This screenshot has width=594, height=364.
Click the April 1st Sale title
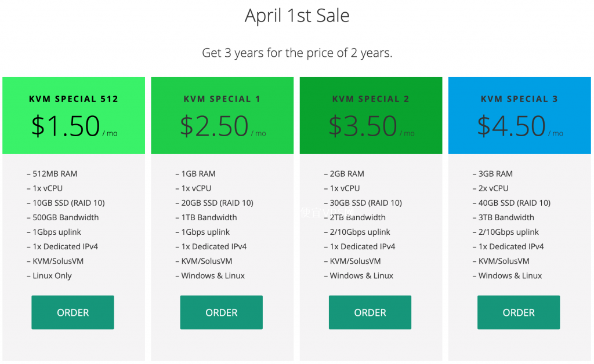click(x=297, y=16)
